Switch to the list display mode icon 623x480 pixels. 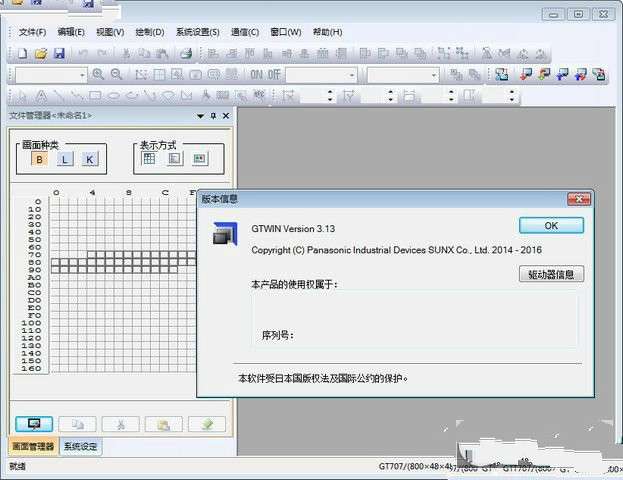pyautogui.click(x=174, y=159)
